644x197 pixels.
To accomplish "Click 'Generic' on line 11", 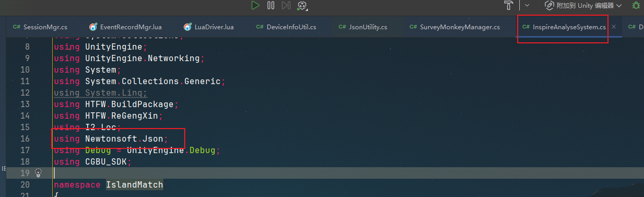I will pos(202,81).
